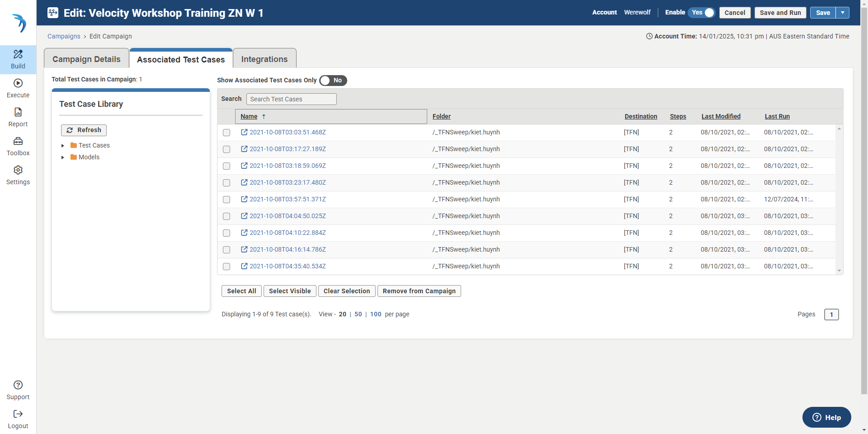Check the box for 2021-10-08T04:04:50.025Z
The height and width of the screenshot is (434, 868).
tap(226, 216)
